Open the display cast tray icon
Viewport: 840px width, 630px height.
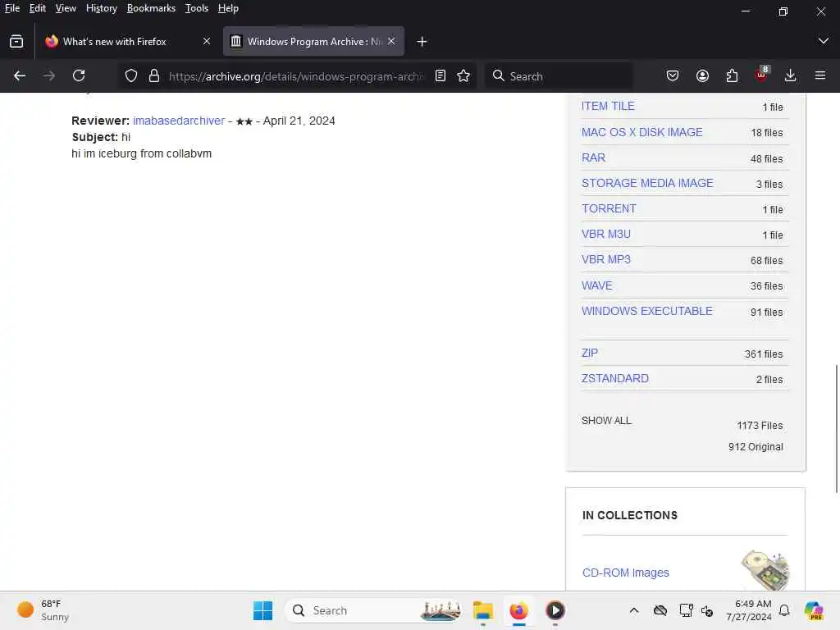coord(686,610)
